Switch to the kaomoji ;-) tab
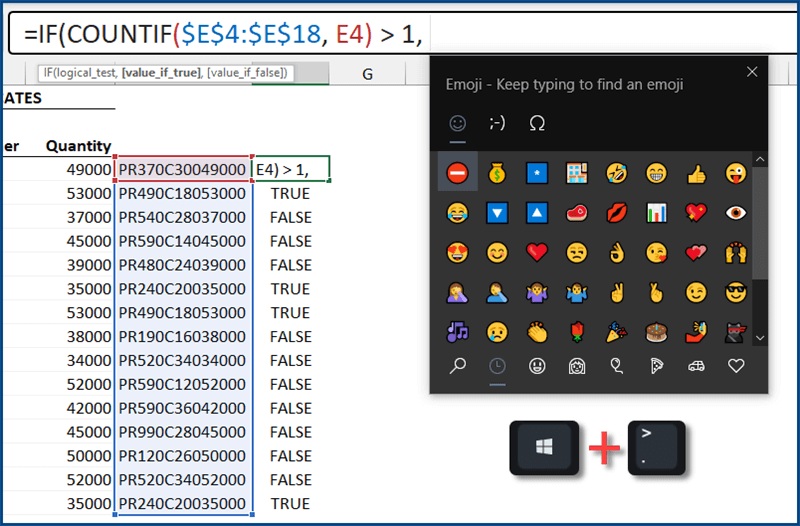This screenshot has width=800, height=526. 497,124
